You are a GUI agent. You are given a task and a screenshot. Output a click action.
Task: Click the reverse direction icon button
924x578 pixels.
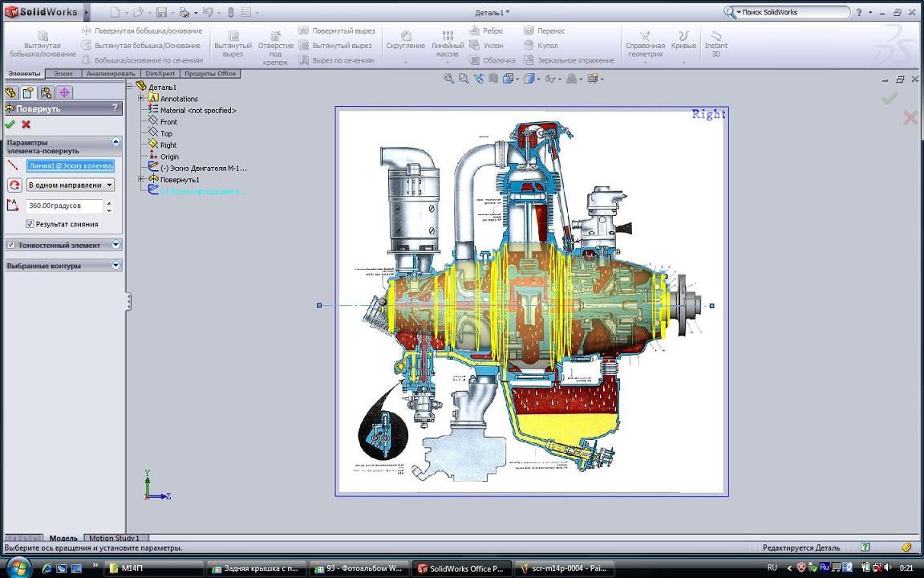coord(14,185)
